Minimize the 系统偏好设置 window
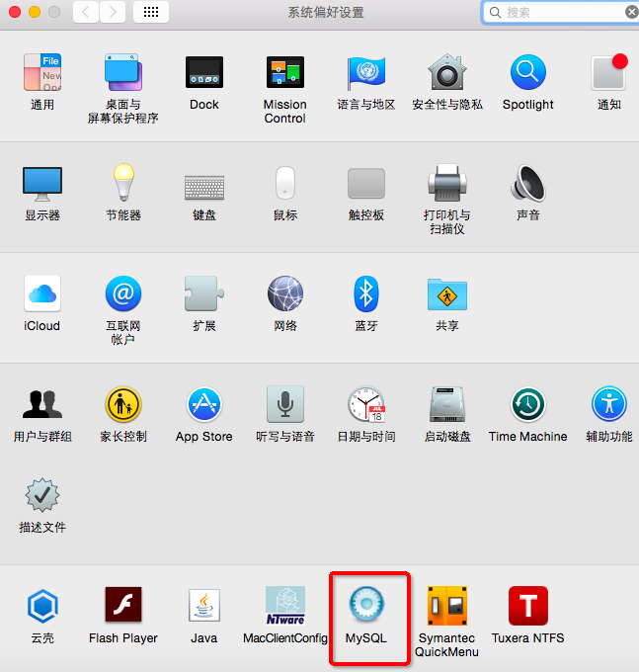The width and height of the screenshot is (639, 672). click(35, 12)
